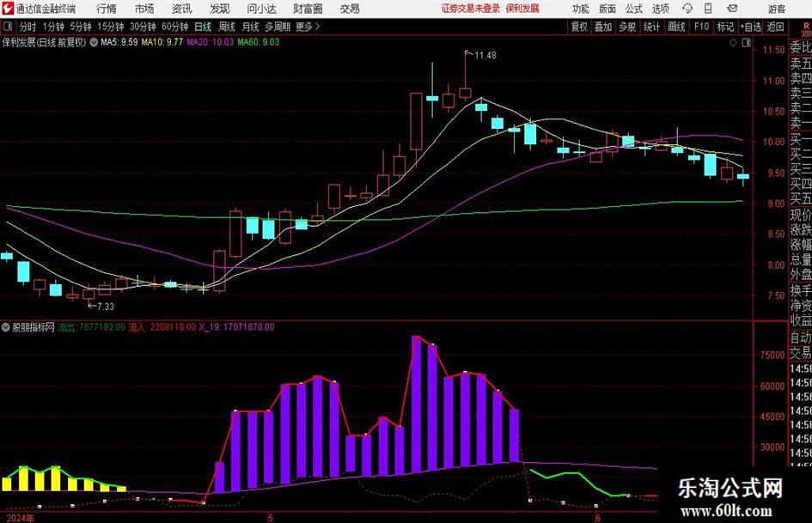
Task: Switch to 15分钟 period tab
Action: [x=110, y=27]
